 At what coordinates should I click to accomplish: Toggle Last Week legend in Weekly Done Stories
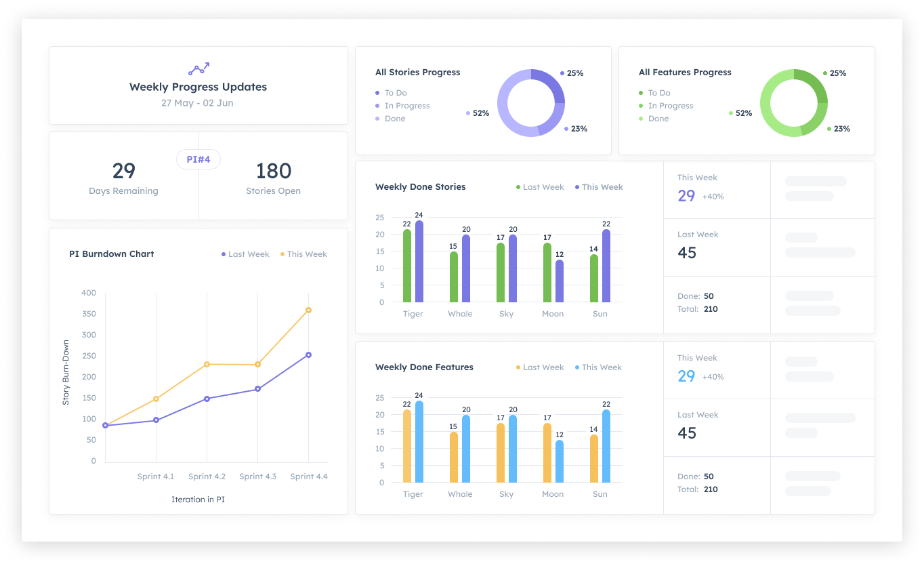click(x=540, y=187)
